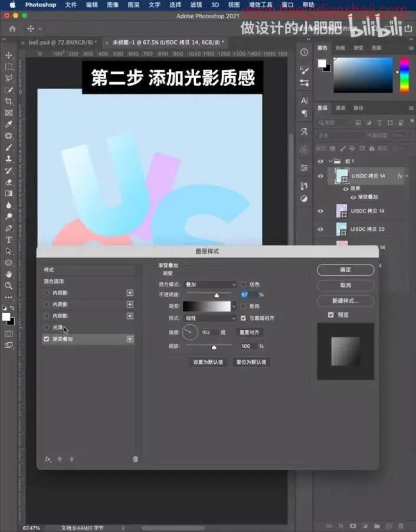416x532 pixels.
Task: Click the 取消 button
Action: pyautogui.click(x=345, y=285)
